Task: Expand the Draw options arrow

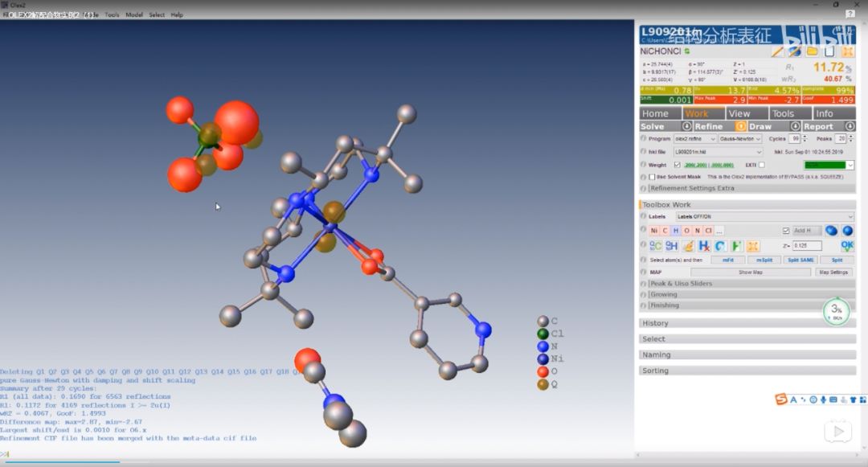Action: pos(795,126)
